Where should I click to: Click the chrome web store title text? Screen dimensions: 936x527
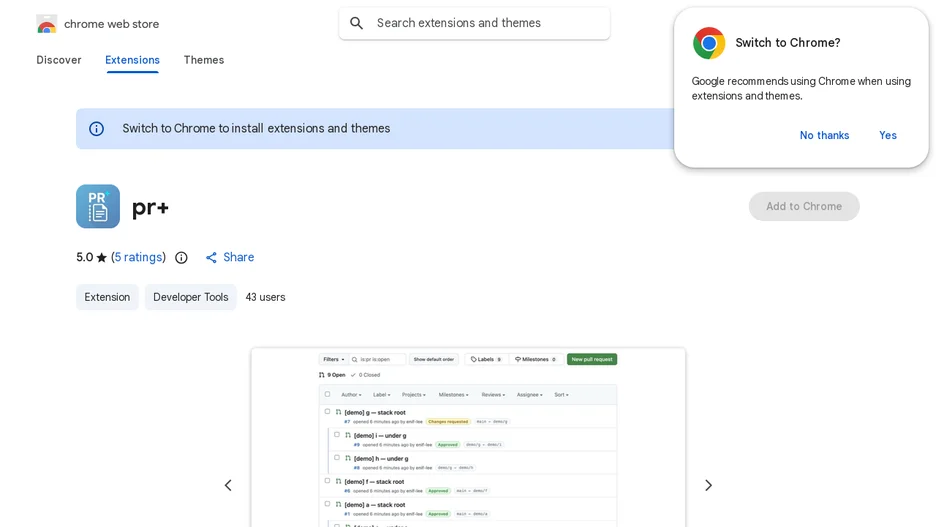(x=112, y=24)
